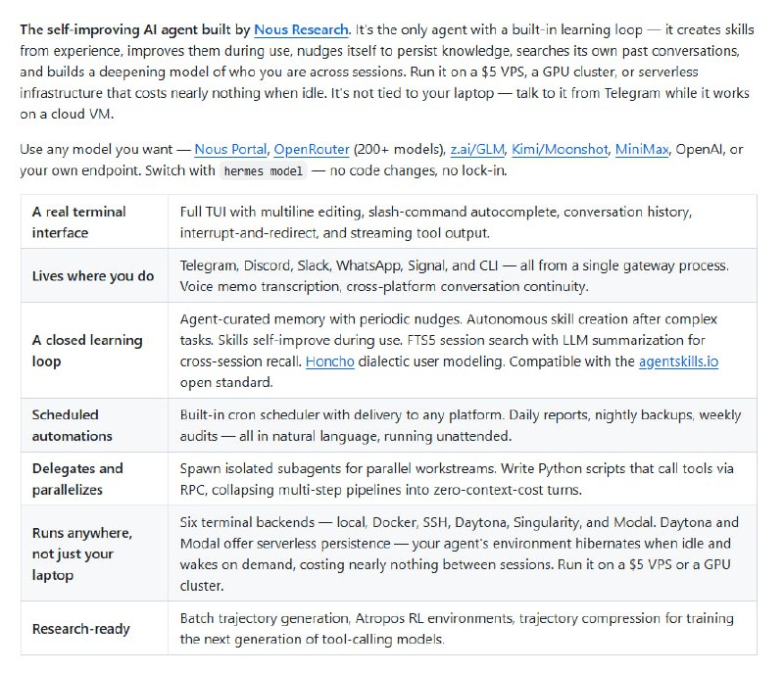Select the 'Delegates and parallelizes' row header
Screen dimensions: 784x673
click(x=78, y=479)
